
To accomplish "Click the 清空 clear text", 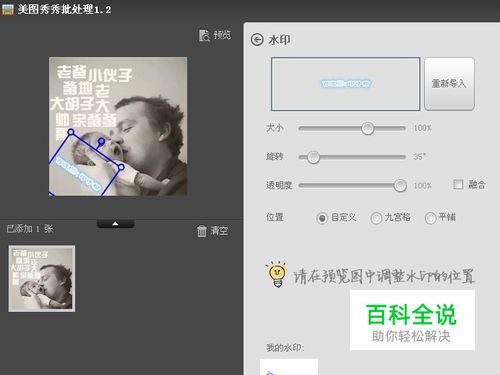I will tap(219, 231).
